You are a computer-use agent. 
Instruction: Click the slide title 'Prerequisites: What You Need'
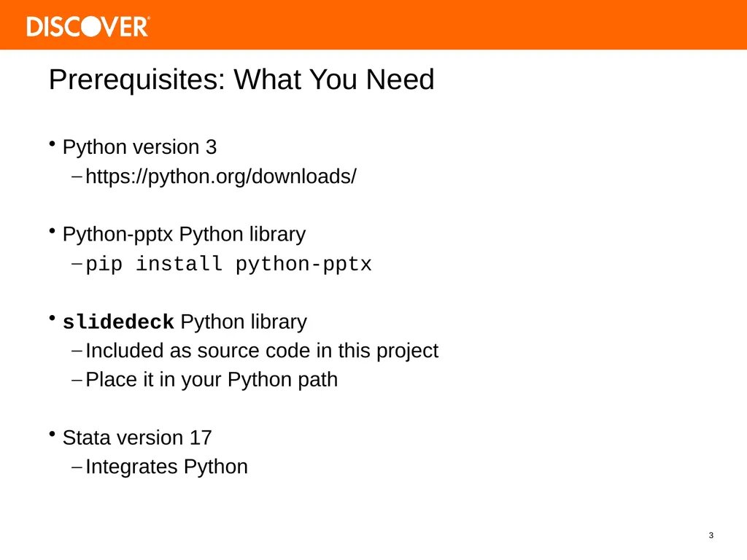241,79
